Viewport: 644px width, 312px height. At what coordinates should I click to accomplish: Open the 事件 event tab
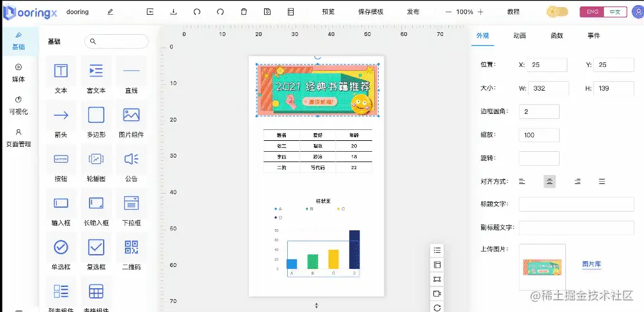(x=594, y=36)
